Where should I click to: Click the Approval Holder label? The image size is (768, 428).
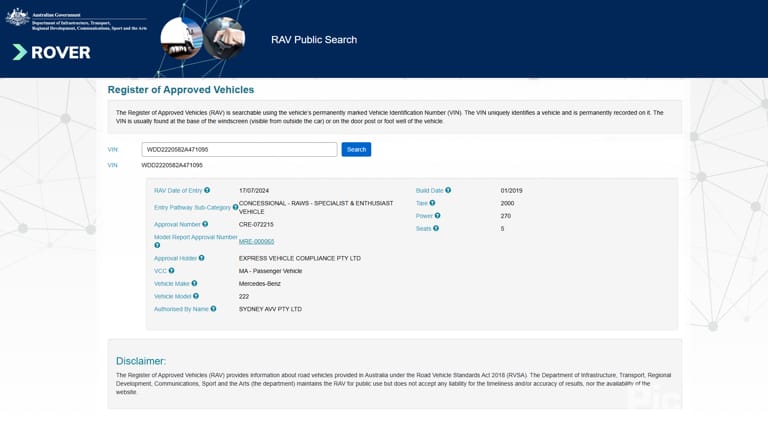(x=175, y=258)
